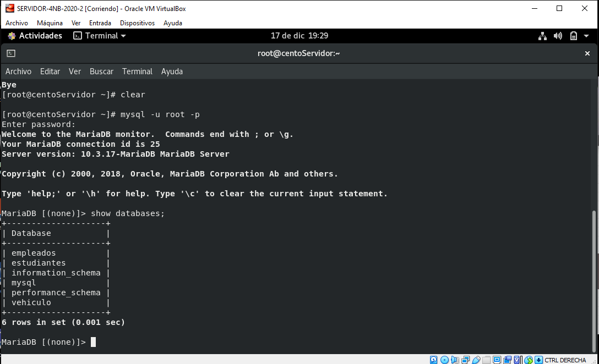Open the display settings icon in VirtualBox status bar
The height and width of the screenshot is (364, 599).
pos(497,360)
